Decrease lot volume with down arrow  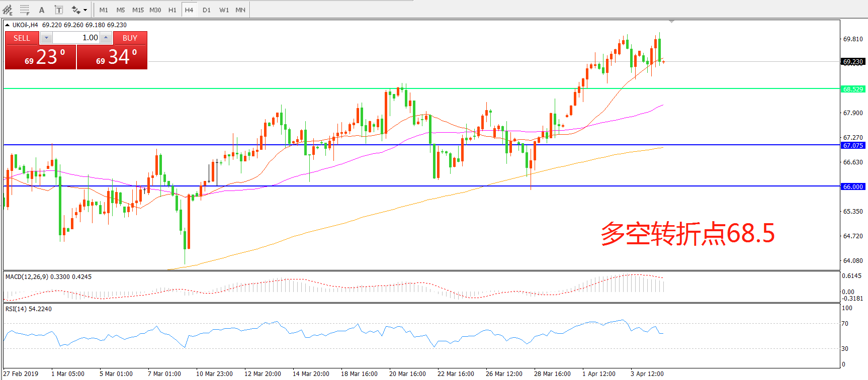[46, 38]
